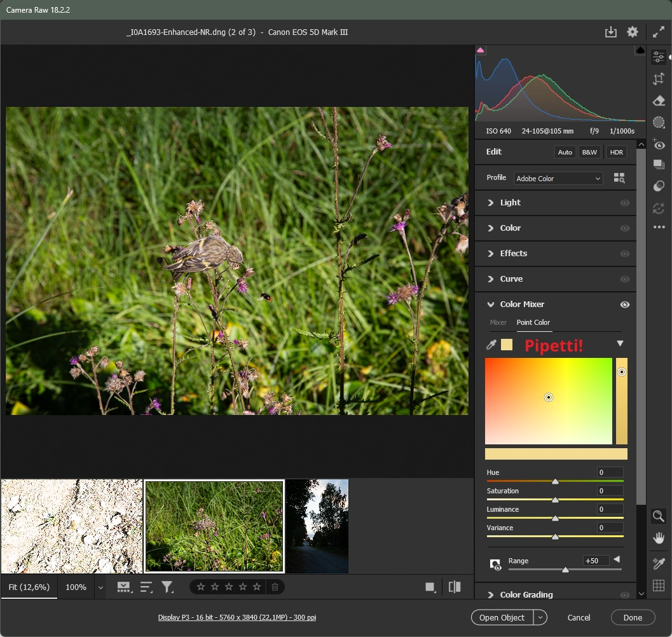This screenshot has width=672, height=637.
Task: Expand the Color Grading section
Action: (526, 594)
